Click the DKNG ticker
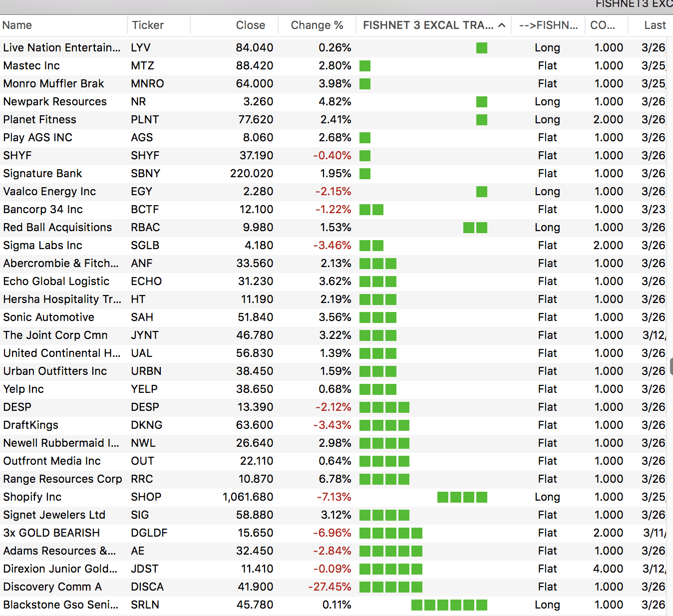 (x=147, y=425)
